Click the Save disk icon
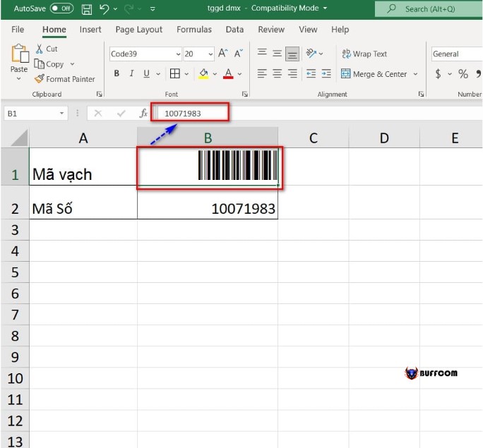The image size is (483, 448). [x=87, y=9]
